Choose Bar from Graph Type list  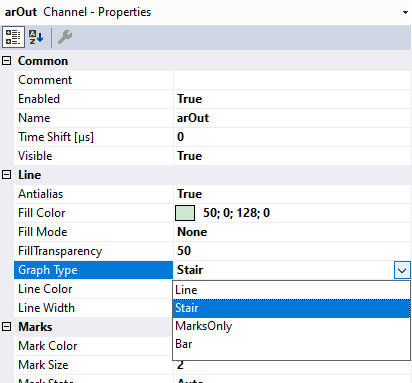pos(291,344)
